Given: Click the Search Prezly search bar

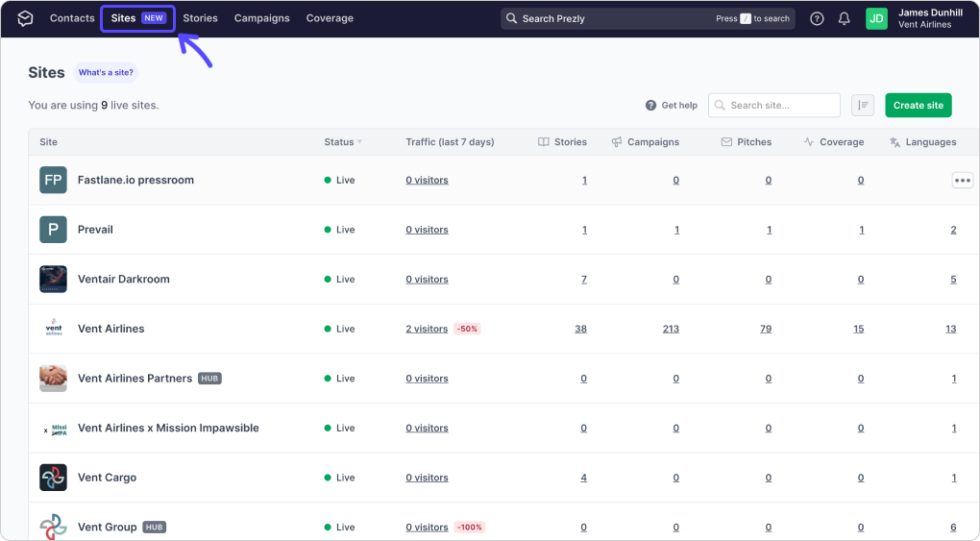Looking at the screenshot, I should (648, 19).
